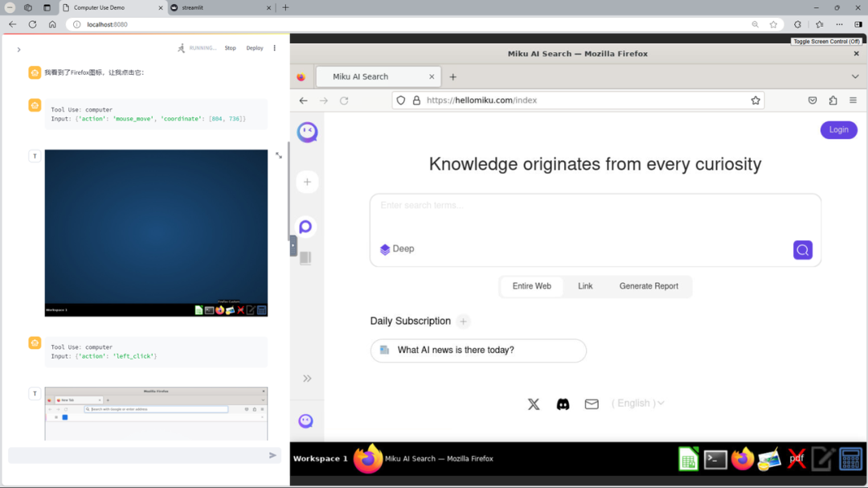This screenshot has height=488, width=868.
Task: Open the X (Twitter) link icon
Action: pyautogui.click(x=534, y=404)
